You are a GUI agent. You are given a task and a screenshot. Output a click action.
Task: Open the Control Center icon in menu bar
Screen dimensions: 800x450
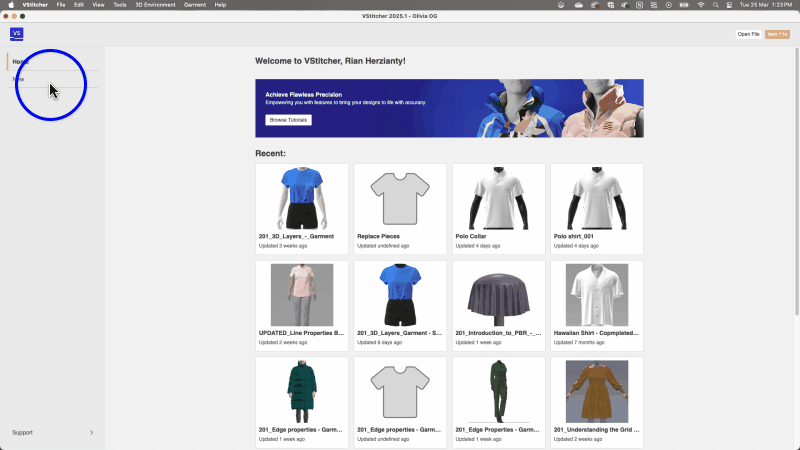pos(730,5)
